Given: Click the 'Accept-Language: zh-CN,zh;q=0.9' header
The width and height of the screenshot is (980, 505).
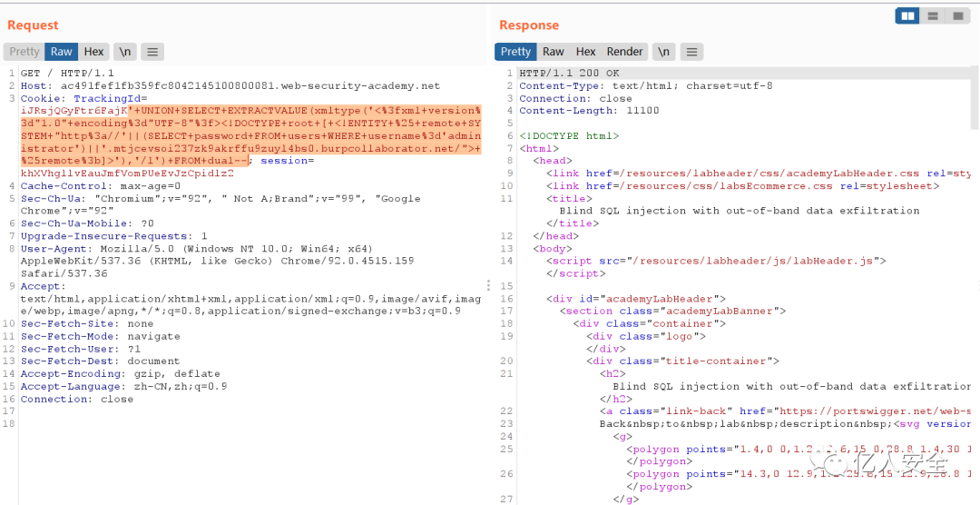Looking at the screenshot, I should point(123,386).
